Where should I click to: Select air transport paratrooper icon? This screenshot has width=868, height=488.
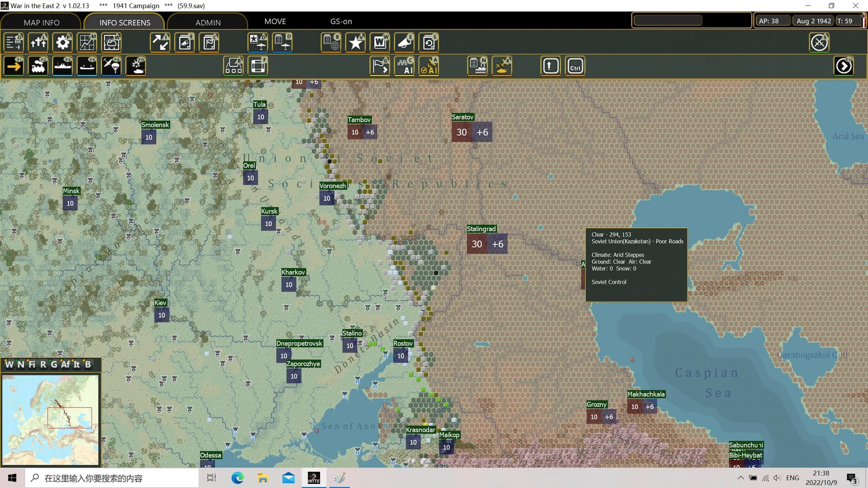point(111,66)
